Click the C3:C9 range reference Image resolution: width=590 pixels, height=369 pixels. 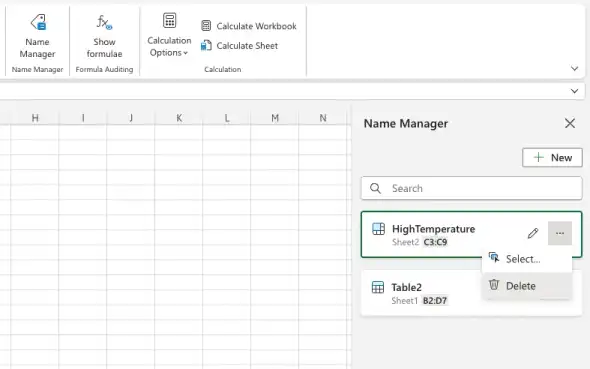(435, 242)
